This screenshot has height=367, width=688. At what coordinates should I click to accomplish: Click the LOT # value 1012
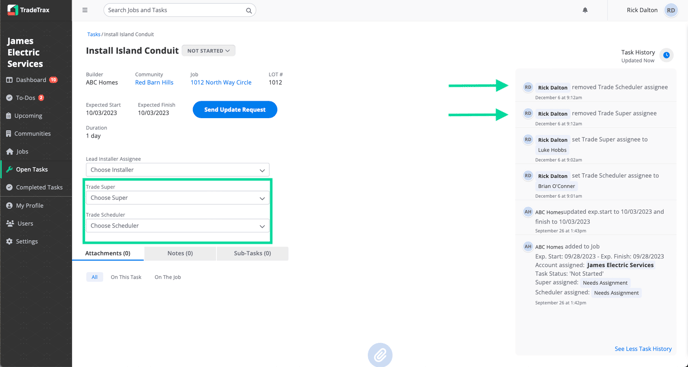(276, 83)
